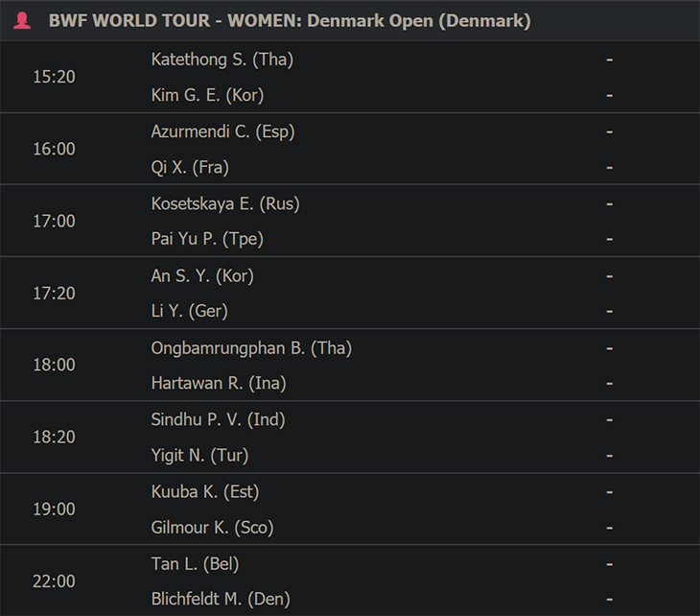Select Sindhu P. V. (Ind)
Screen dimensions: 700x616
click(218, 420)
